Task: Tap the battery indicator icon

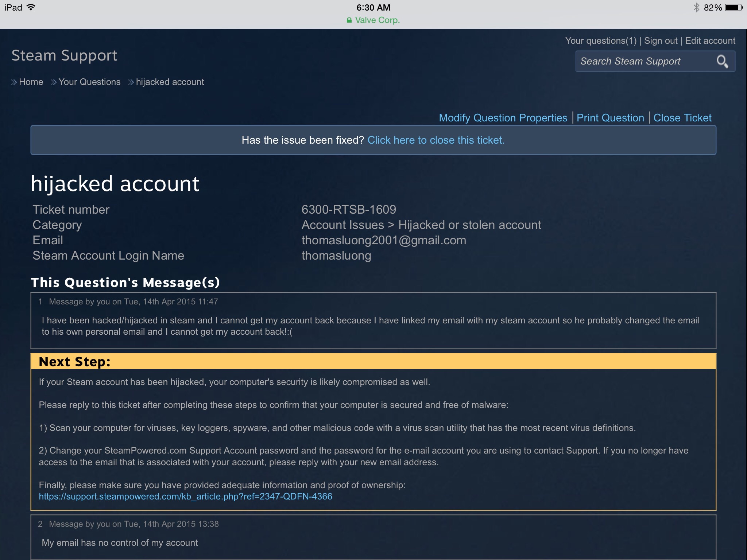Action: click(734, 8)
